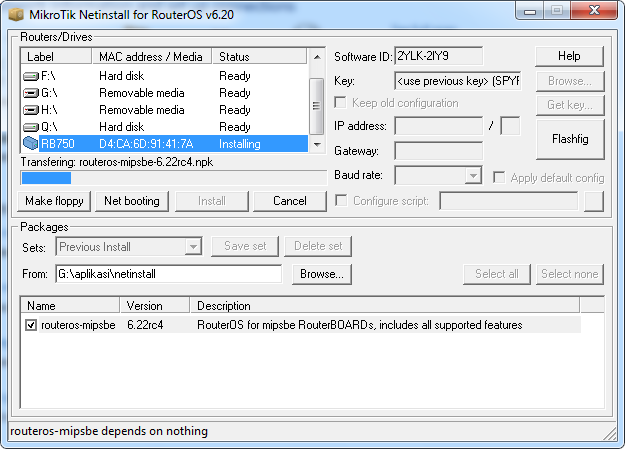The height and width of the screenshot is (449, 625).
Task: Sort packages by Name column header
Action: coord(70,306)
